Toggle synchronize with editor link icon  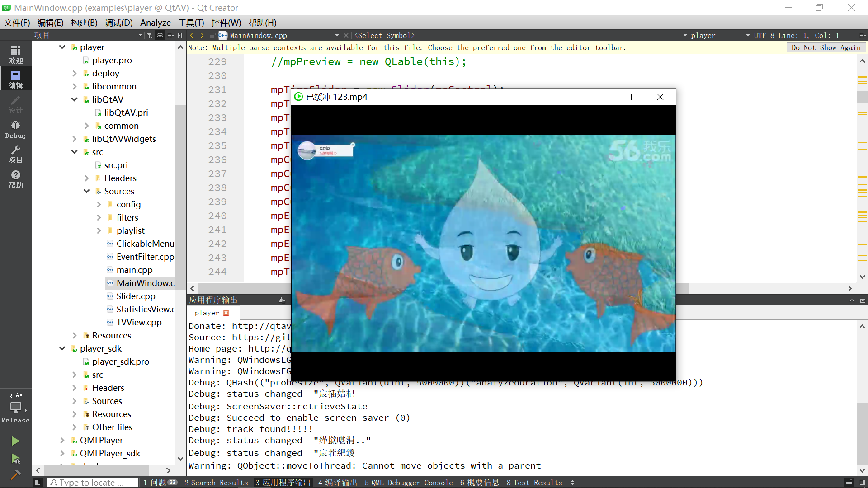160,35
